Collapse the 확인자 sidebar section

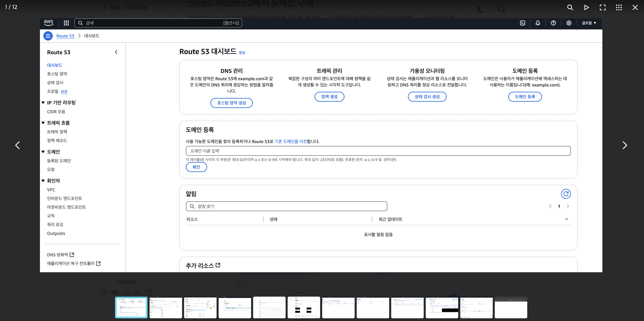43,180
